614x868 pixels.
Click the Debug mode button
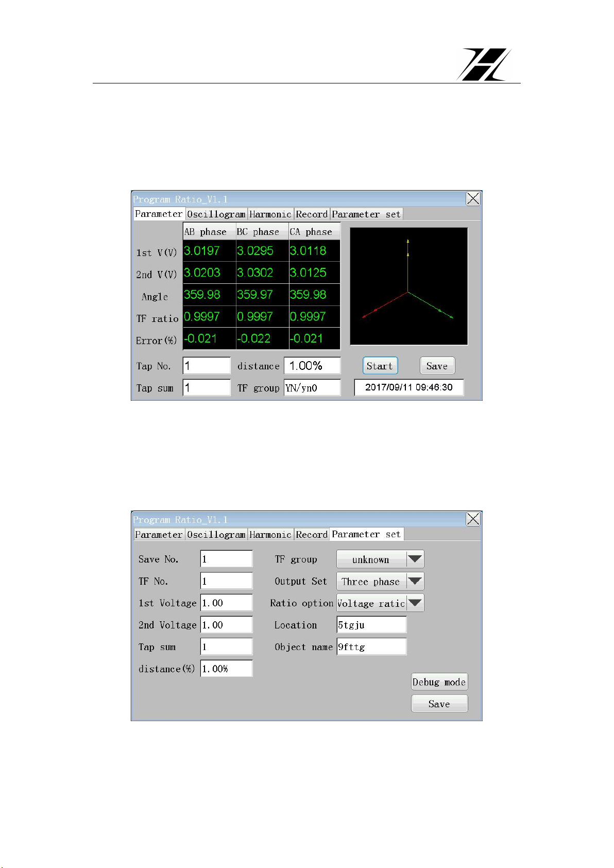pyautogui.click(x=439, y=682)
